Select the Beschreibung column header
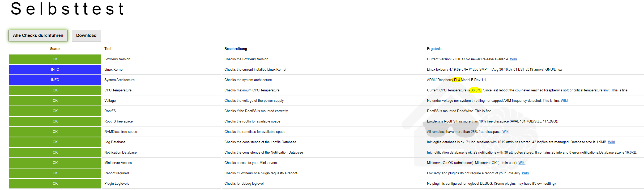 pos(236,49)
